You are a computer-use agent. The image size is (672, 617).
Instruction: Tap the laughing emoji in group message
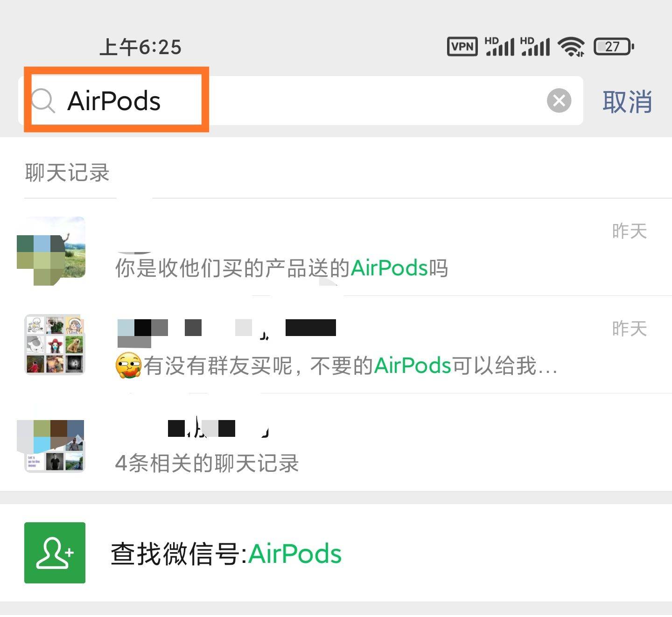(x=128, y=365)
